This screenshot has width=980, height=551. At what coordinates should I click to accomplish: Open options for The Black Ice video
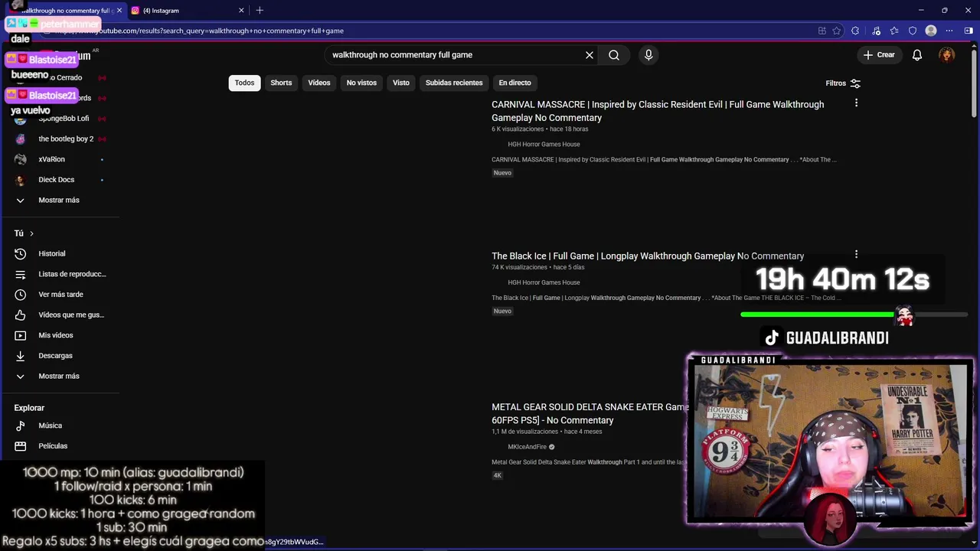click(856, 254)
